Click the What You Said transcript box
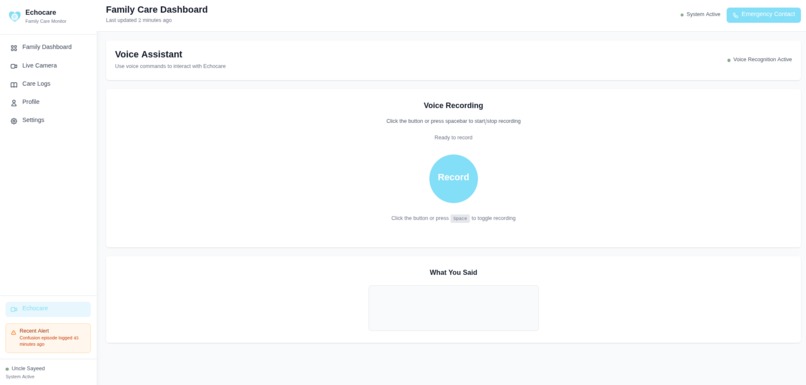This screenshot has width=806, height=385. click(x=453, y=308)
